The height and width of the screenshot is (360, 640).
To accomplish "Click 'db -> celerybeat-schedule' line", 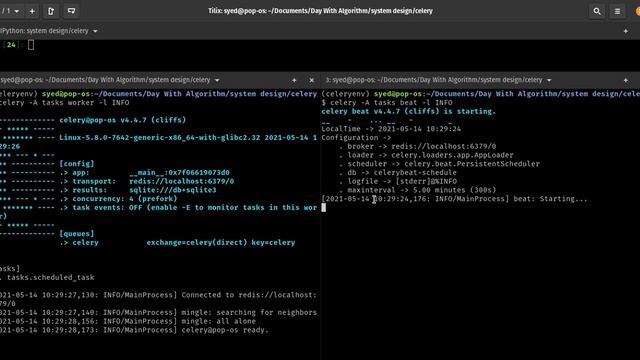I will point(402,173).
